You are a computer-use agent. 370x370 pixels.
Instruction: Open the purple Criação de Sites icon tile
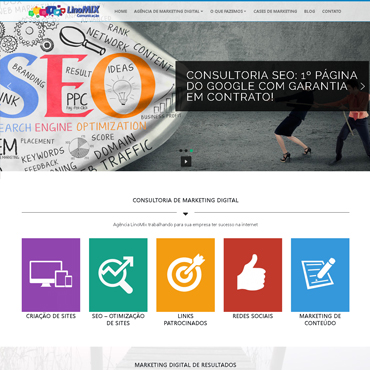point(51,275)
